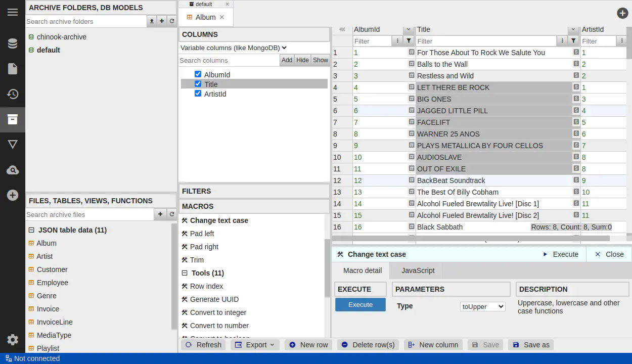Screen dimensions: 632x364
Task: Click the upload icon beside archive folders search
Action: (152, 21)
